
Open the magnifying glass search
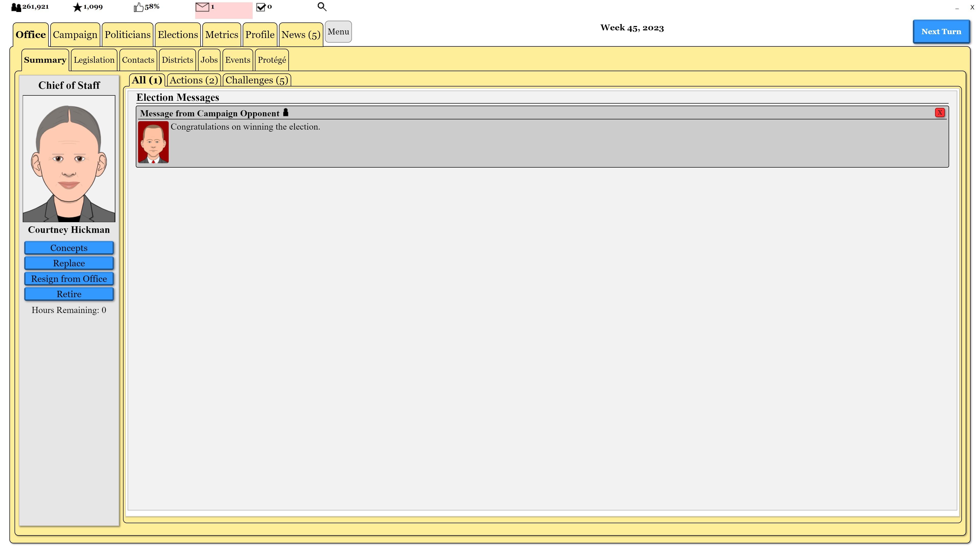(322, 7)
